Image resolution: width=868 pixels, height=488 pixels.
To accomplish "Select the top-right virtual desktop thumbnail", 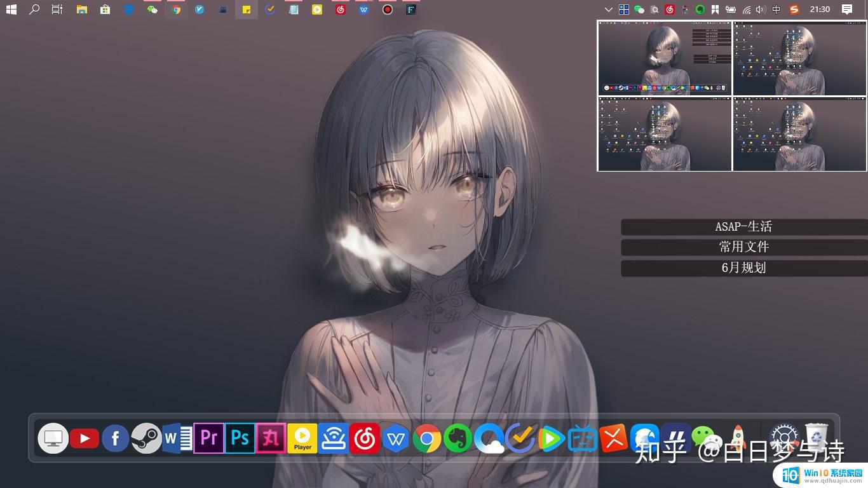I will click(x=799, y=58).
